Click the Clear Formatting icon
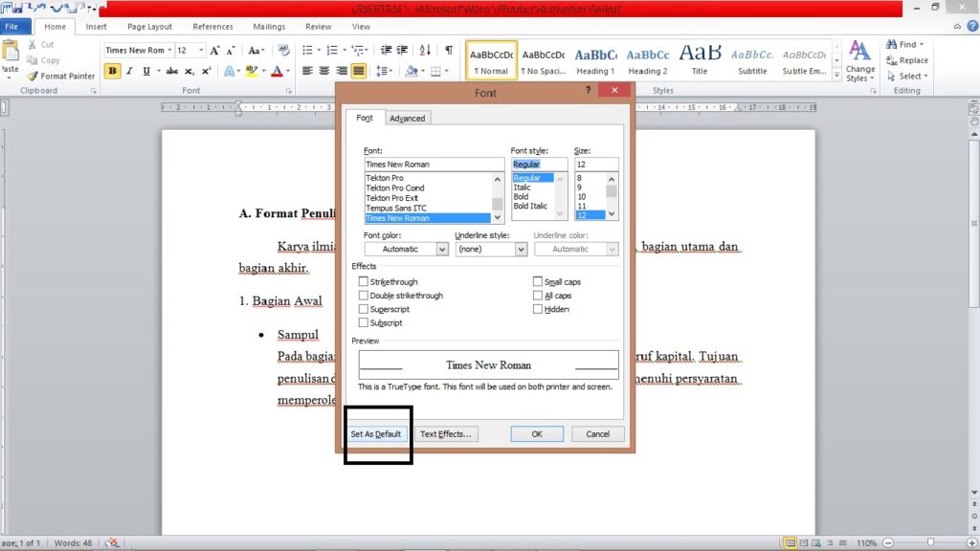980x551 pixels. tap(283, 51)
